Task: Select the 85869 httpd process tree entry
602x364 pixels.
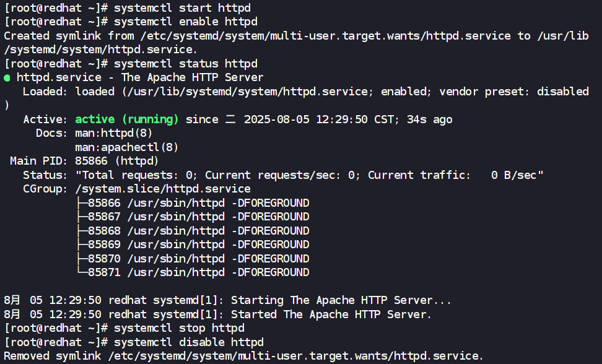Action: 198,245
